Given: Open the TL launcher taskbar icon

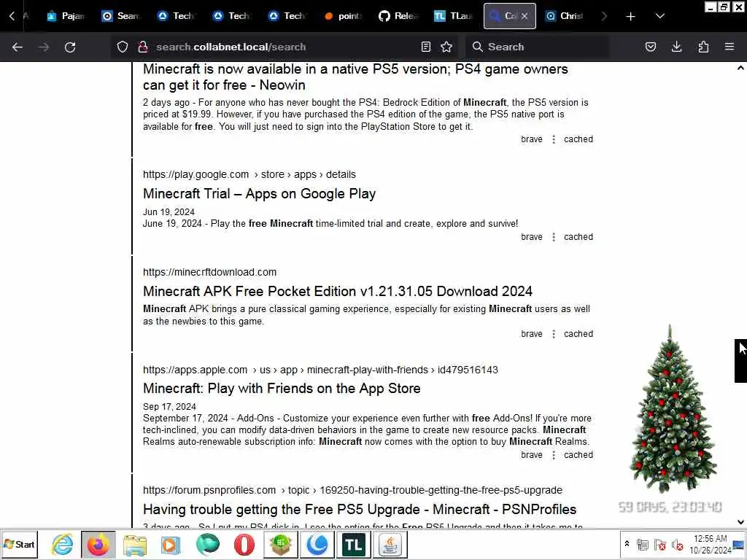Looking at the screenshot, I should 353,544.
